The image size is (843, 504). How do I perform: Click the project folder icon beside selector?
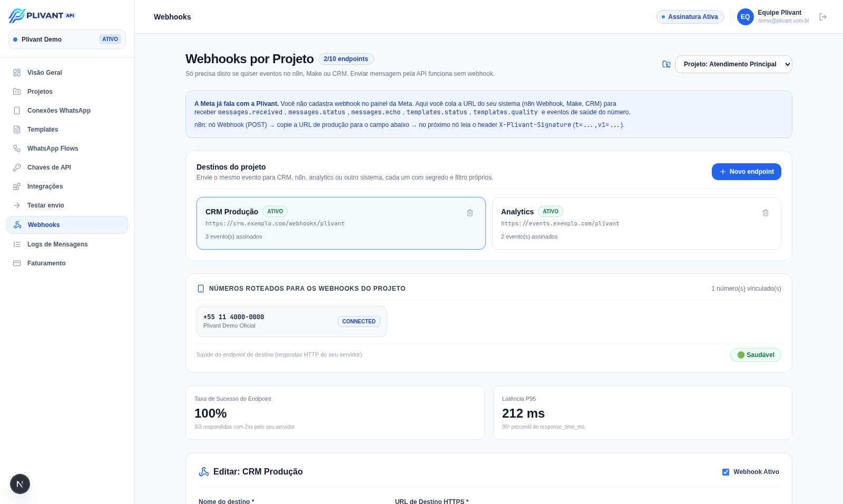coord(666,64)
